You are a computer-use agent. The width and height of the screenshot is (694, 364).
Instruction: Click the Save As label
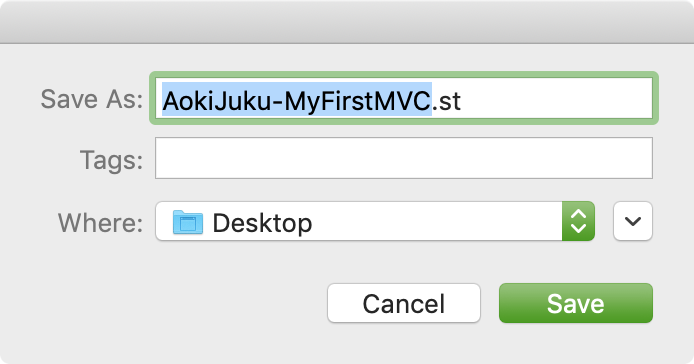[92, 99]
